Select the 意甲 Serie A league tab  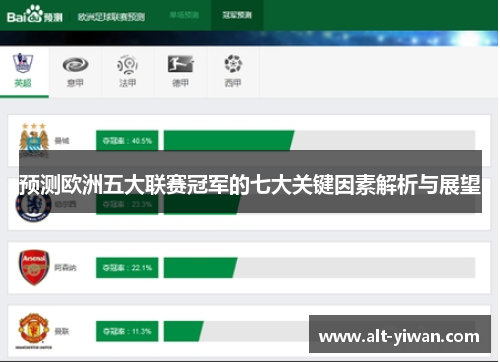coord(75,72)
